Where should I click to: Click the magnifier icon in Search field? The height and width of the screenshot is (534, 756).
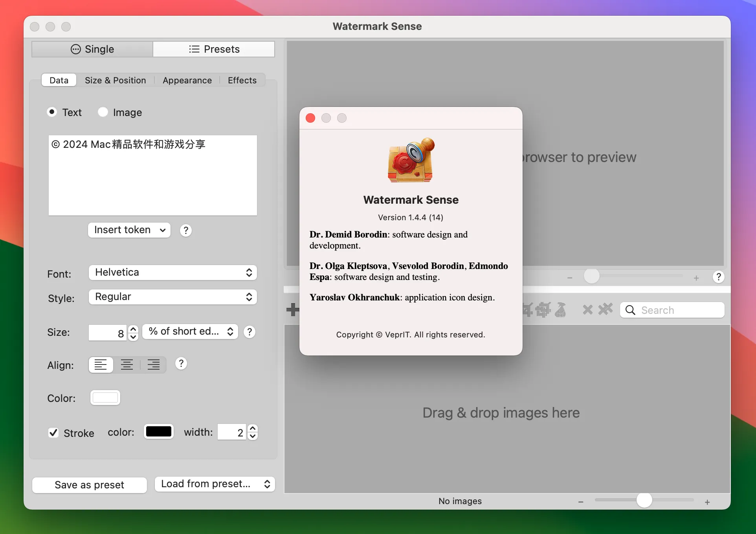[630, 310]
